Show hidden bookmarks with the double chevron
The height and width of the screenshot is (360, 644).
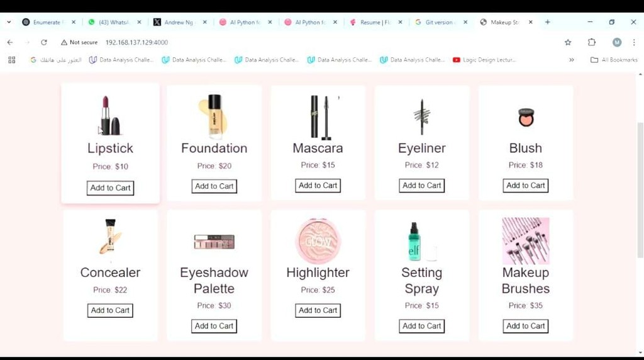click(571, 60)
